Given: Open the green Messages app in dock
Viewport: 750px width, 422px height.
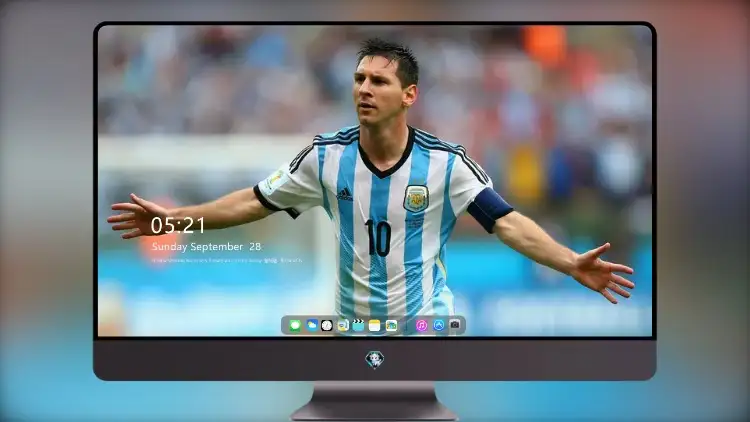Looking at the screenshot, I should point(295,325).
